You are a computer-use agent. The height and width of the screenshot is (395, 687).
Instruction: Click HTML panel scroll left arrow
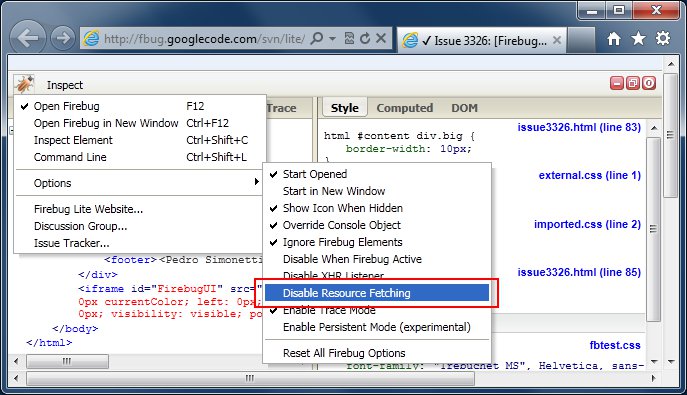point(16,361)
